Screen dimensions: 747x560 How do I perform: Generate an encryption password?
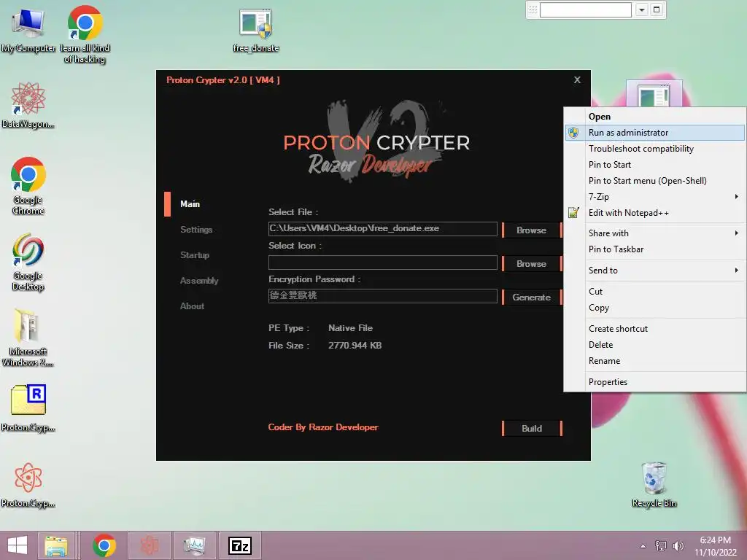click(532, 297)
